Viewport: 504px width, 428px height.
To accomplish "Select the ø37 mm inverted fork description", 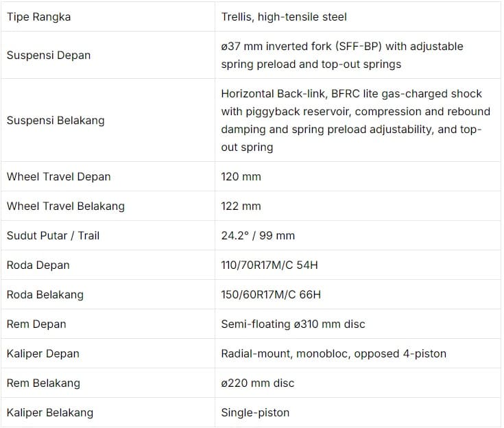I will click(x=341, y=55).
